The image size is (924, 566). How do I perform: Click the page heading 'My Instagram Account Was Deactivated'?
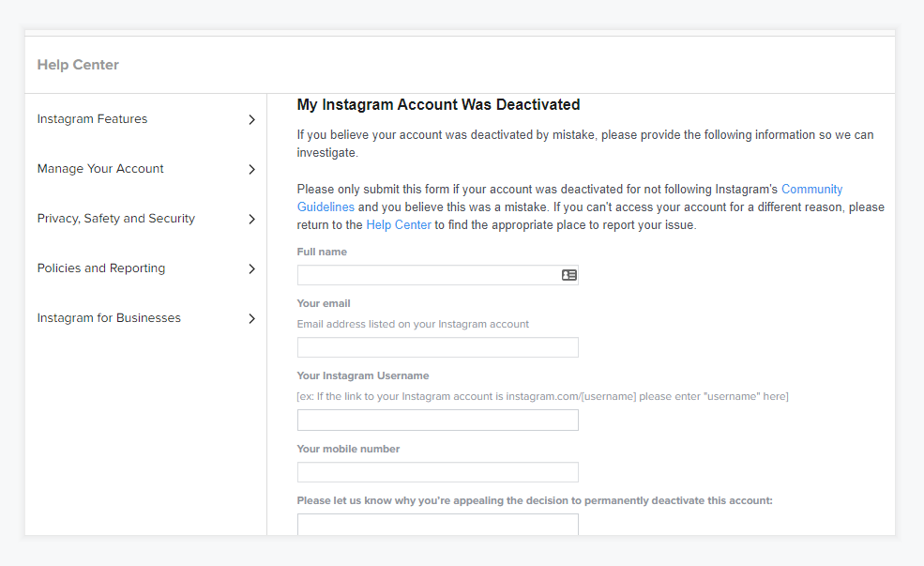click(438, 105)
